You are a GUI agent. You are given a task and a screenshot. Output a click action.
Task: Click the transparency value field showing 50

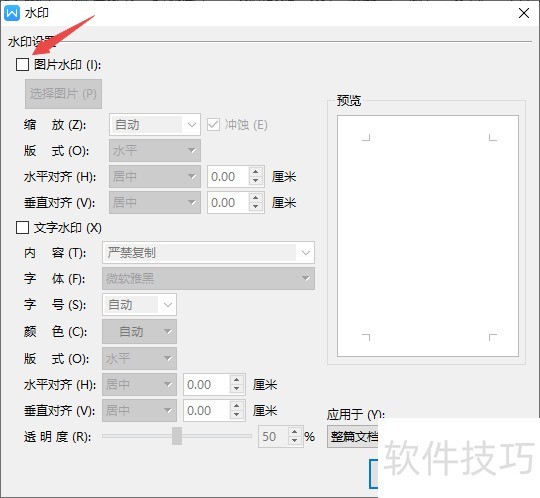click(x=274, y=436)
